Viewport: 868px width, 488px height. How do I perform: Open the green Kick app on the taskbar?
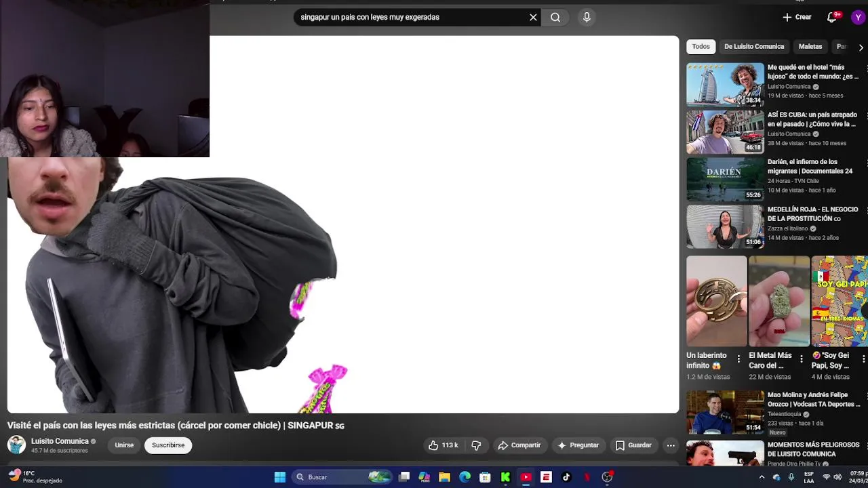click(x=505, y=477)
